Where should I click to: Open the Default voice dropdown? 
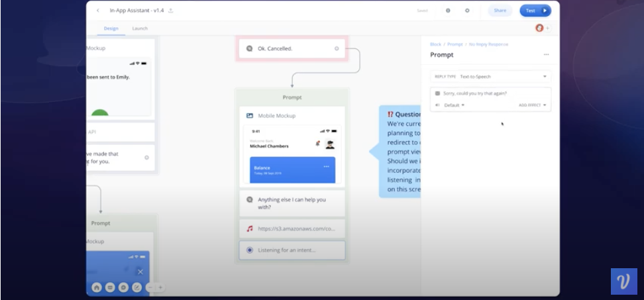tap(454, 105)
